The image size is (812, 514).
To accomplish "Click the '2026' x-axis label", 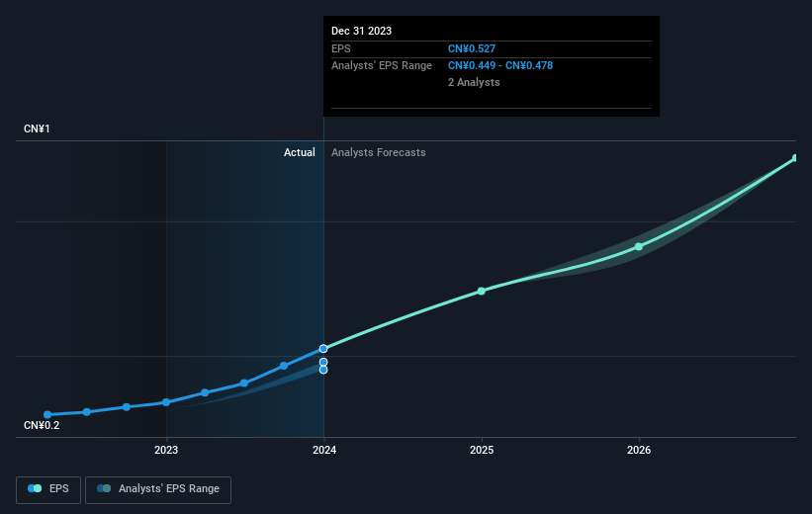I will click(639, 450).
